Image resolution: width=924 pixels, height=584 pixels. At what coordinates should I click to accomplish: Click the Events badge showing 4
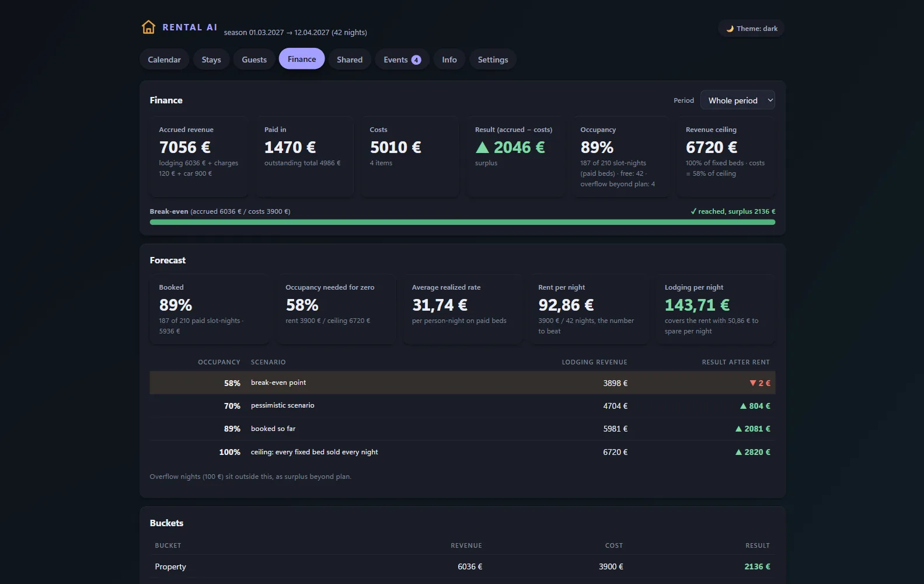(x=416, y=60)
